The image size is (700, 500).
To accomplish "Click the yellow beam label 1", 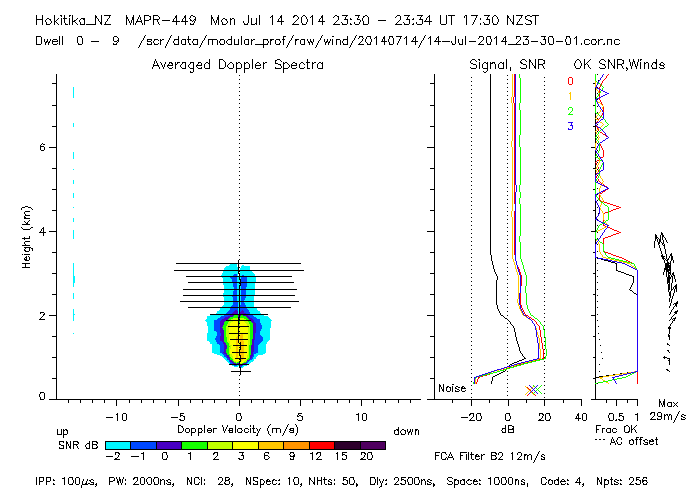I will [570, 96].
